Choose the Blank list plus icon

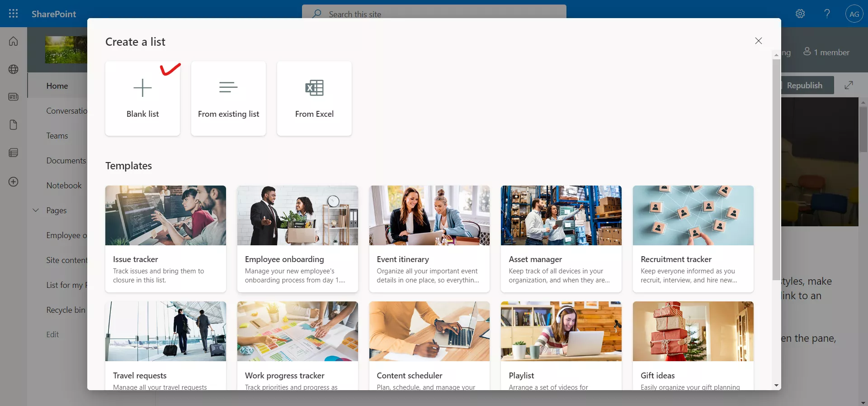click(142, 87)
